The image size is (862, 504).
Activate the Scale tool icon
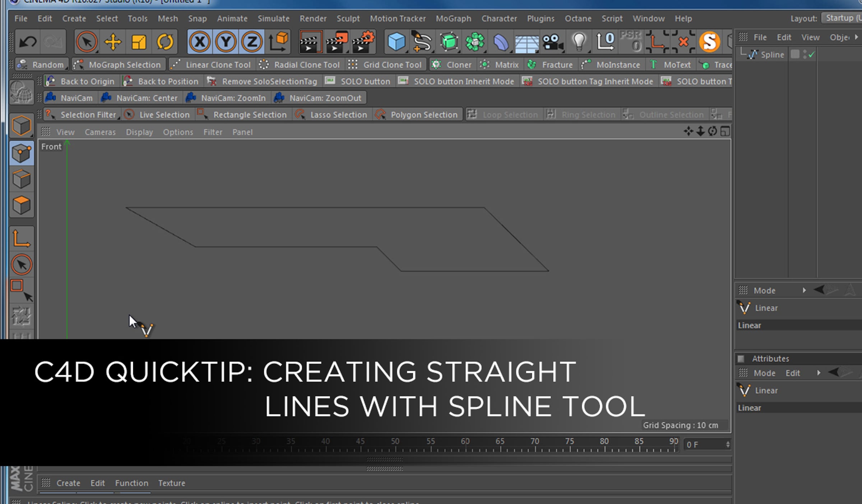click(x=139, y=42)
